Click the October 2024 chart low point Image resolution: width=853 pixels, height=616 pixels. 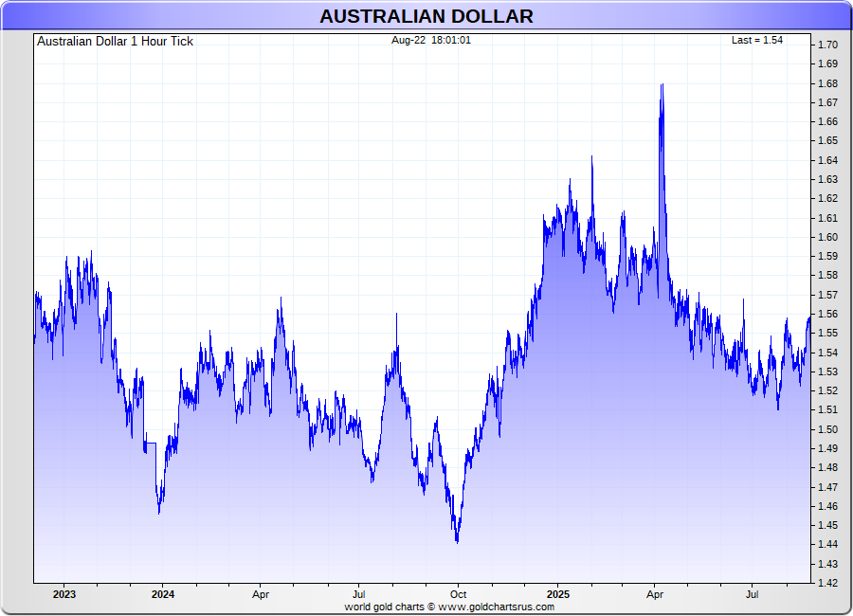click(x=457, y=541)
